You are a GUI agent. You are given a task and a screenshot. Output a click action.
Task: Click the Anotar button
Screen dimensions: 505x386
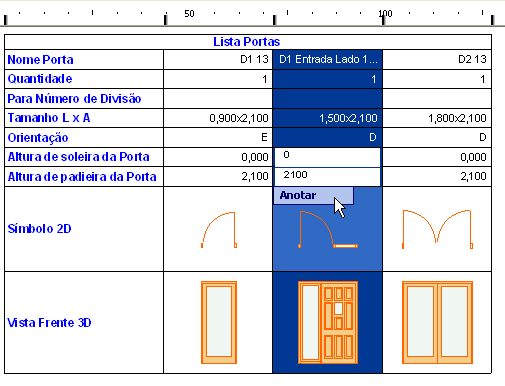pos(313,195)
